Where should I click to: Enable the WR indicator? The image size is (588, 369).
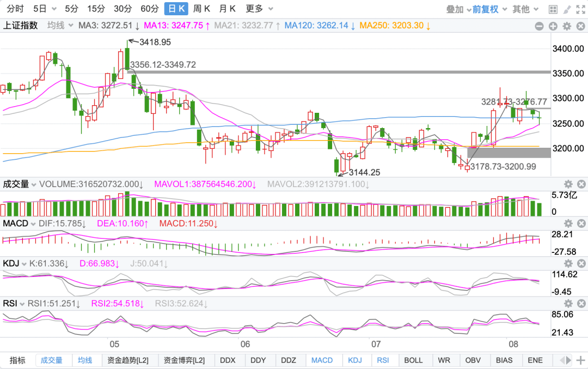(444, 360)
